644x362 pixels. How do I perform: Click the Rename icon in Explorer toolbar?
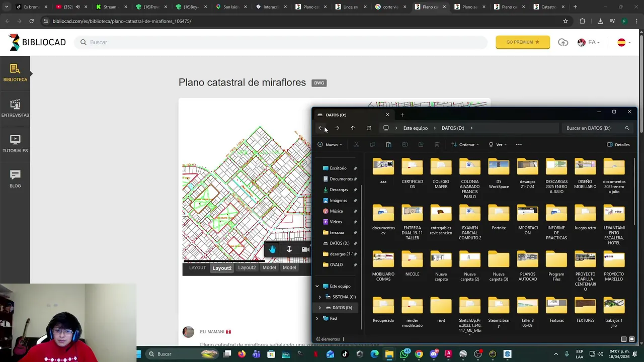coord(405,145)
